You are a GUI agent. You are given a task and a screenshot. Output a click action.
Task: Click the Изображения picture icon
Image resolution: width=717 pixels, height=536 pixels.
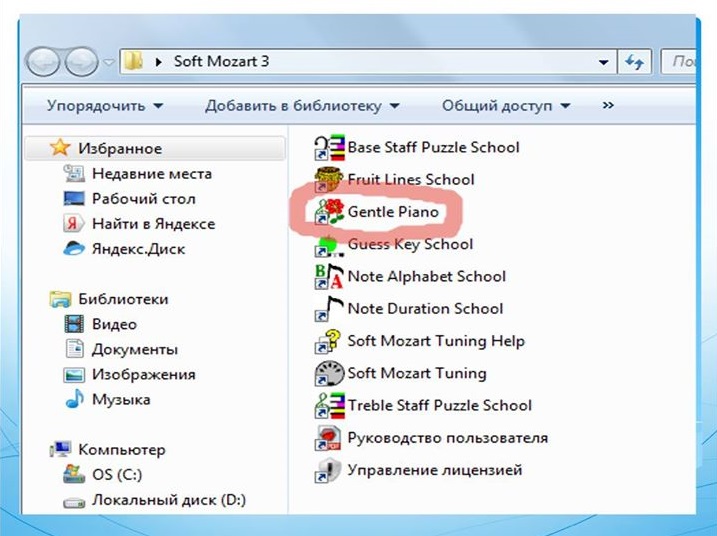pos(74,375)
